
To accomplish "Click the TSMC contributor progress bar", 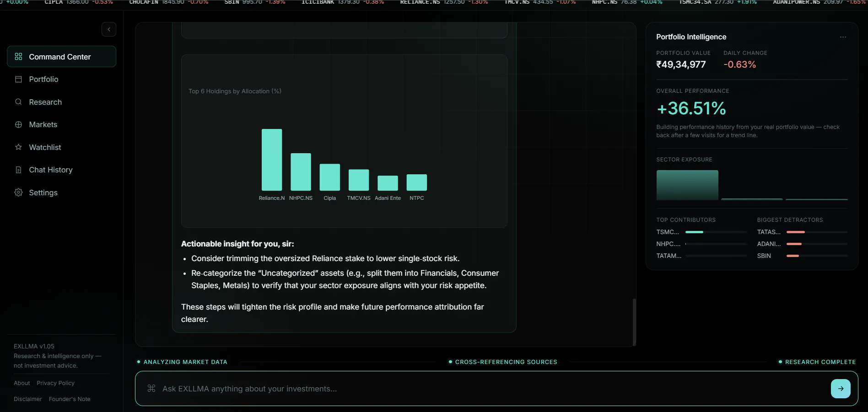I will tap(716, 232).
